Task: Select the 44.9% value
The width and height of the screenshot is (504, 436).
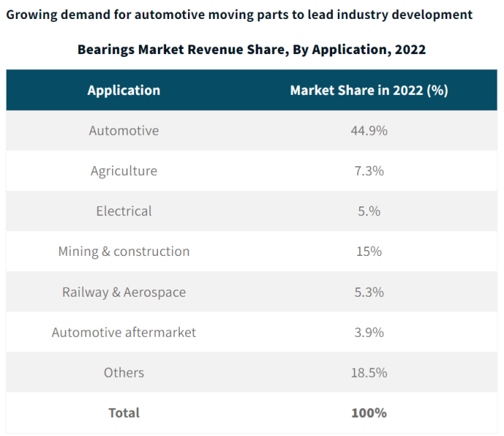Action: 369,131
